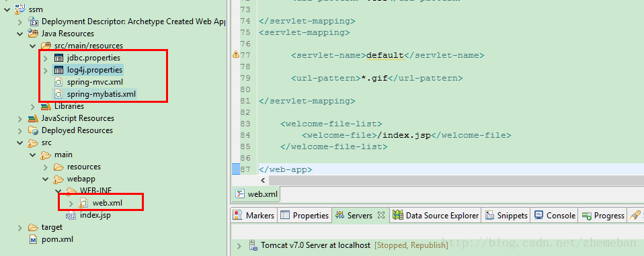Click the pom.xml Maven file icon
Image resolution: width=644 pixels, height=256 pixels.
point(33,239)
